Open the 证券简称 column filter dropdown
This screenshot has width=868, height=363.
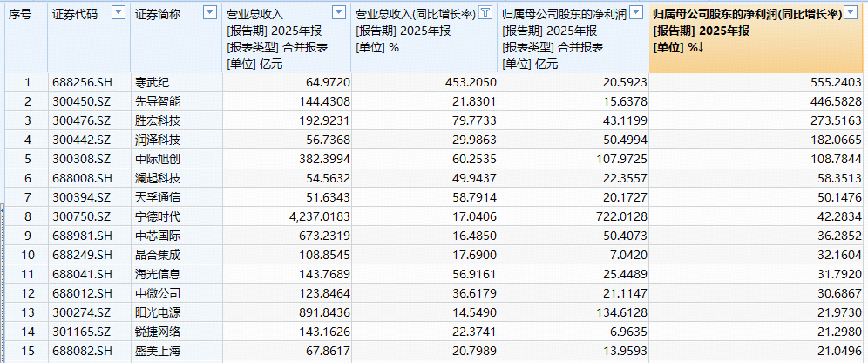pos(208,14)
